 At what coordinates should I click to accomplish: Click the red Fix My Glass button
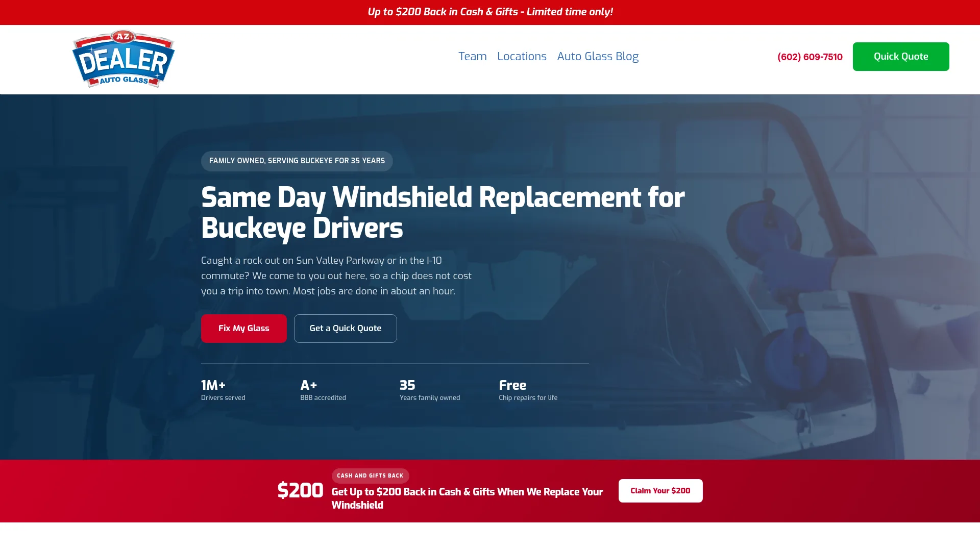pyautogui.click(x=243, y=328)
